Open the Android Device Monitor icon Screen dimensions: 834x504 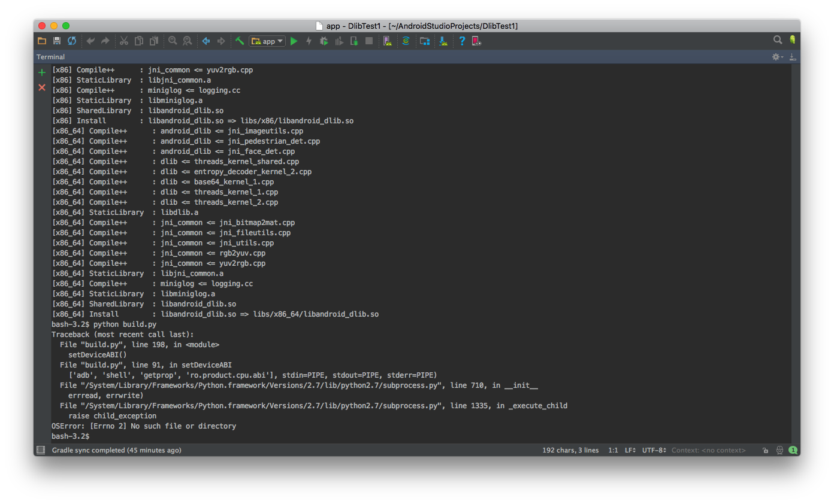point(477,41)
